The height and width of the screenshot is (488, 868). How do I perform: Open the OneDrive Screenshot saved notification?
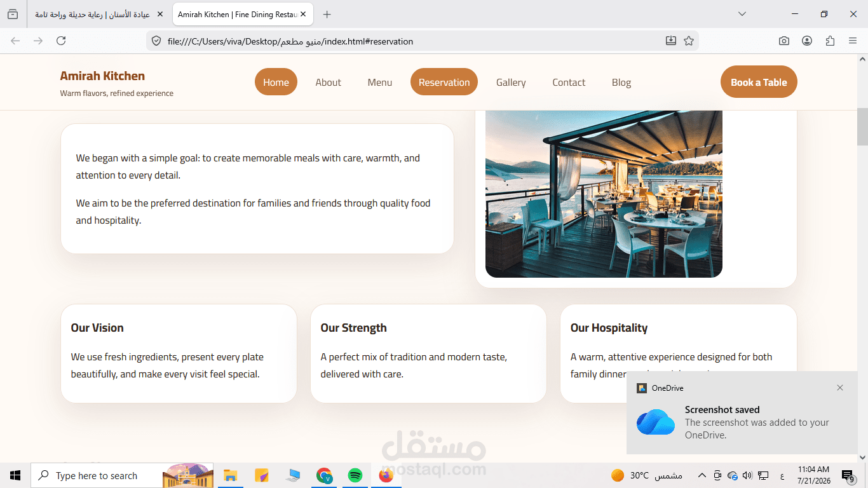(742, 413)
